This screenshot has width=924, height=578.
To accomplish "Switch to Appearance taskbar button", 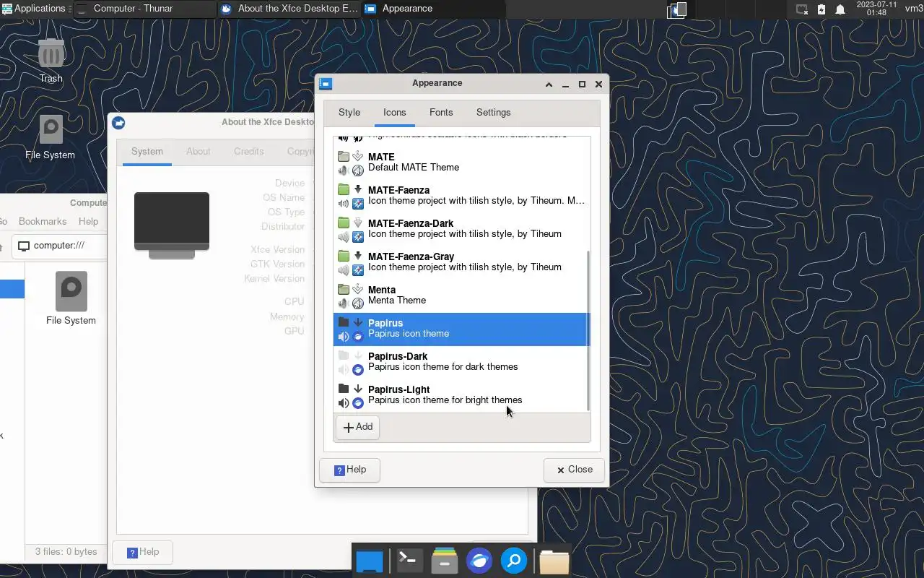I will click(433, 9).
